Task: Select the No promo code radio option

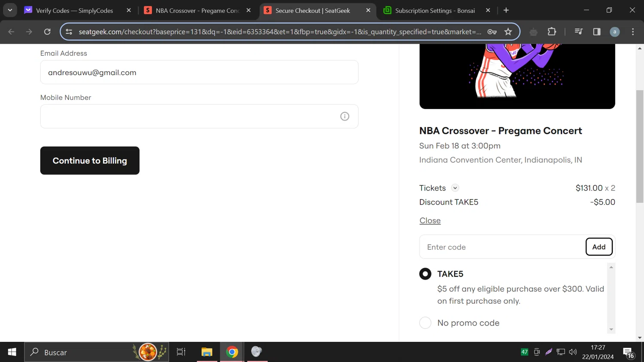Action: pos(425,323)
